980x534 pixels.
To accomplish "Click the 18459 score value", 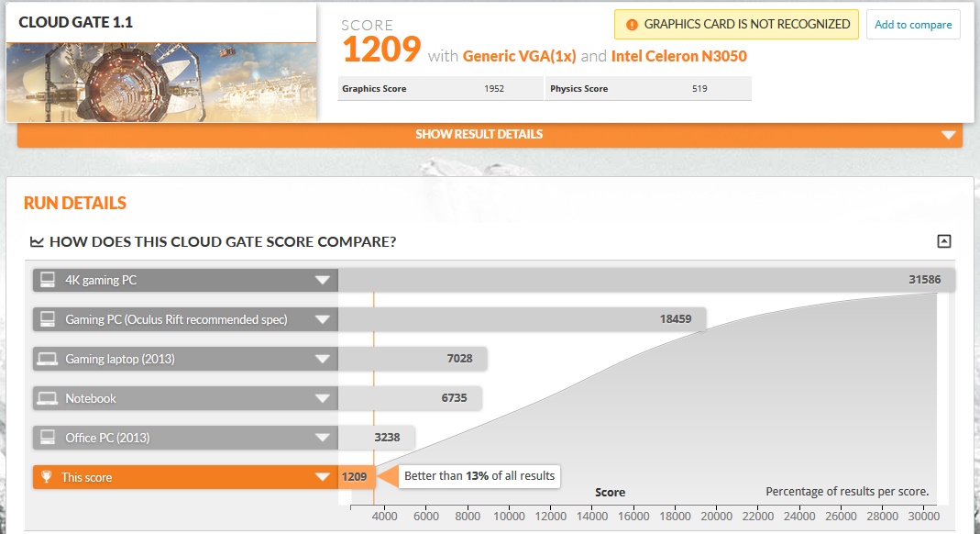I will pyautogui.click(x=676, y=319).
